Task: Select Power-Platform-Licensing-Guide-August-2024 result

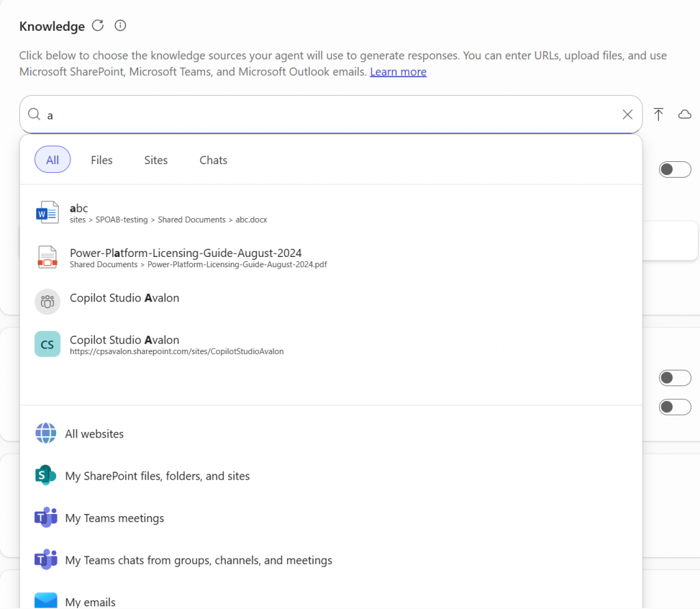Action: click(331, 257)
